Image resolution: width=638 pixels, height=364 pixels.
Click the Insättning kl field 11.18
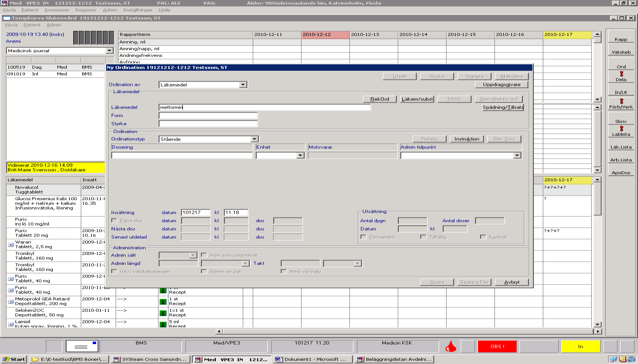point(236,213)
